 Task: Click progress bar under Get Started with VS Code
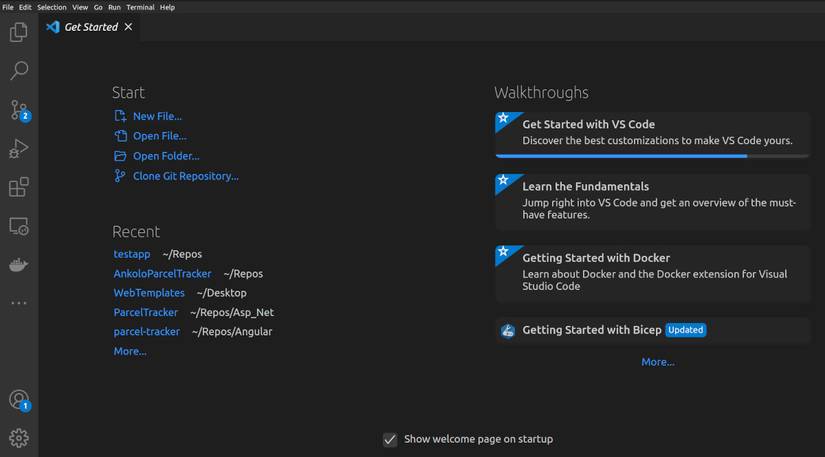point(652,156)
